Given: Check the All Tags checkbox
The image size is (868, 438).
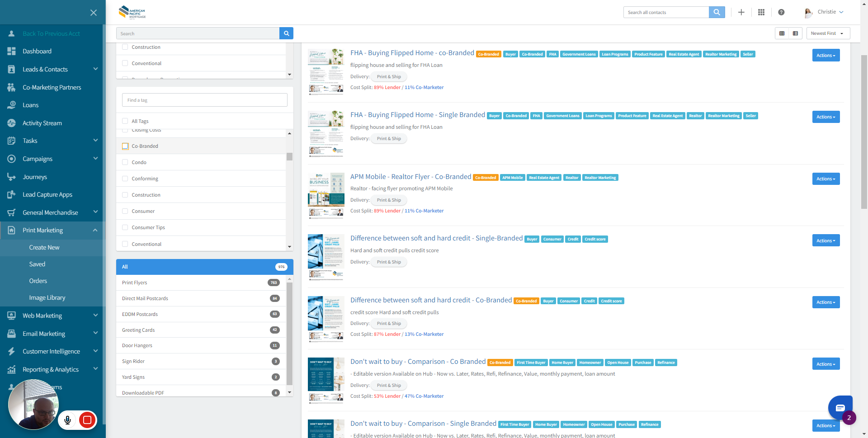Looking at the screenshot, I should [125, 121].
